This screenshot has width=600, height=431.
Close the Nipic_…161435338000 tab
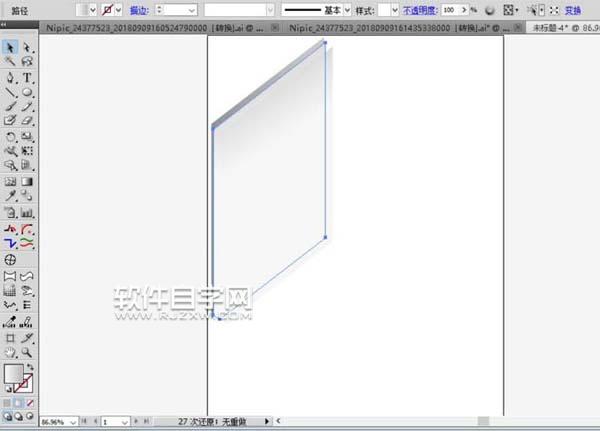click(x=517, y=27)
